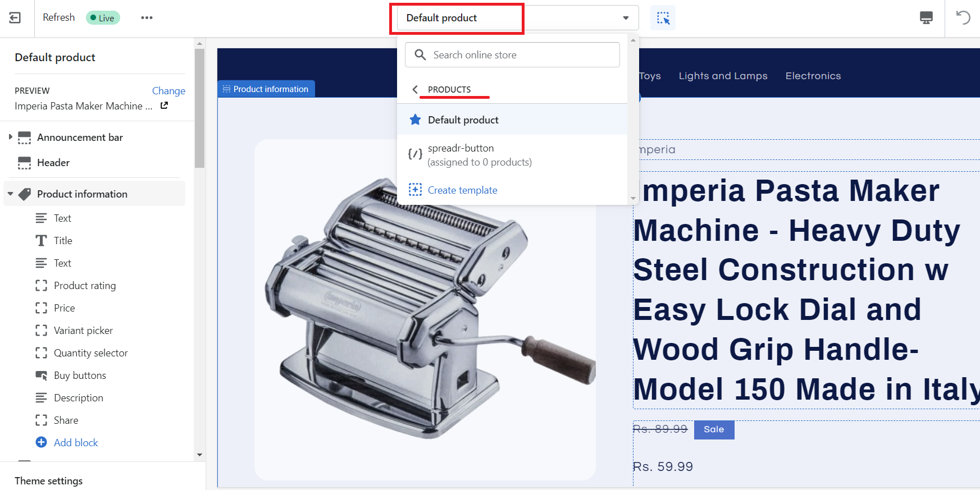This screenshot has height=490, width=980.
Task: Click Electronics nav link
Action: [x=813, y=76]
